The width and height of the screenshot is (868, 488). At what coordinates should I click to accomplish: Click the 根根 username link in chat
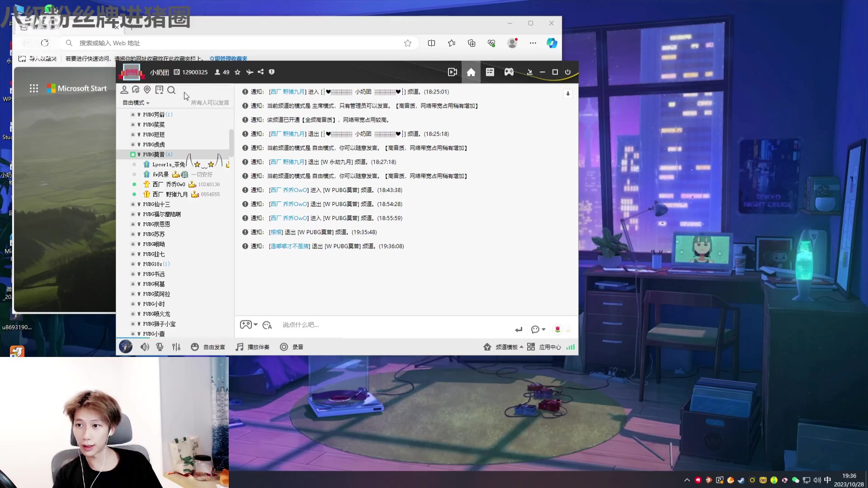click(x=276, y=232)
